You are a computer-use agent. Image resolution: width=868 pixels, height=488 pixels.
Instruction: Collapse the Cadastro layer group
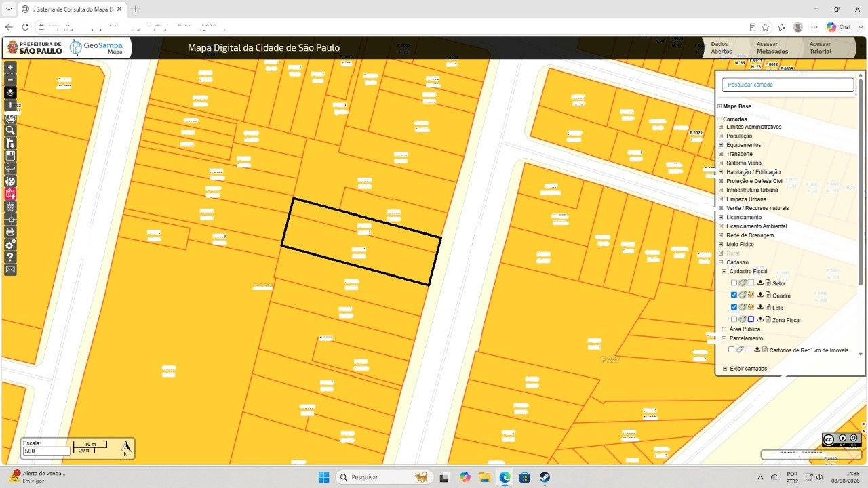722,262
